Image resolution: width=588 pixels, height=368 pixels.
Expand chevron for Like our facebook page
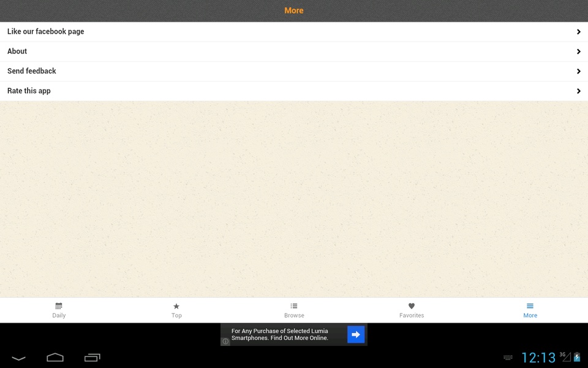pos(579,32)
